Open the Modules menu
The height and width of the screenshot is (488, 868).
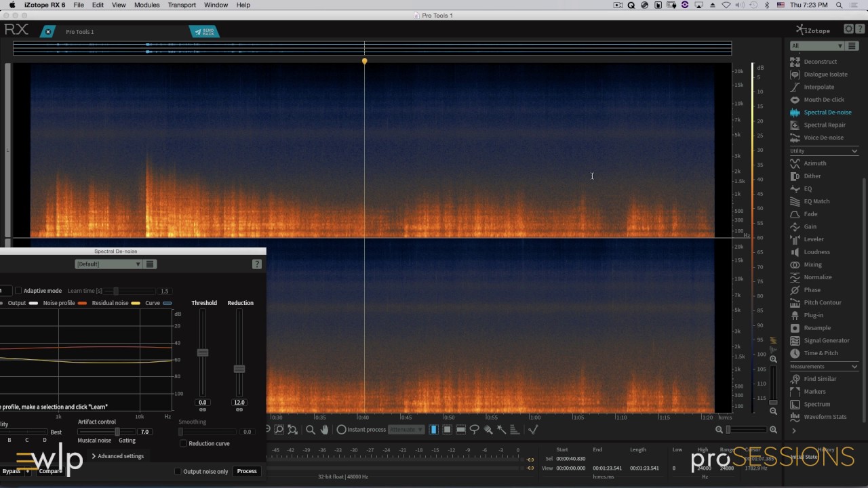pos(147,5)
